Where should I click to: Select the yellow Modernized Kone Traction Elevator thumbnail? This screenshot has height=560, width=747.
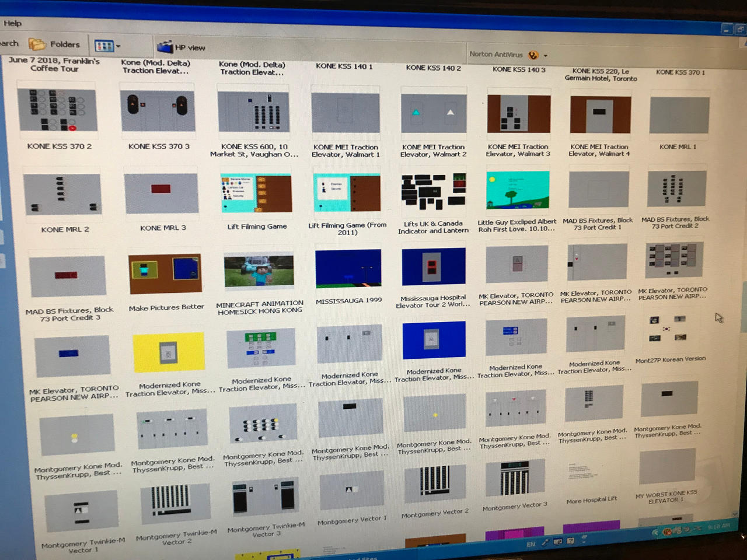[169, 352]
